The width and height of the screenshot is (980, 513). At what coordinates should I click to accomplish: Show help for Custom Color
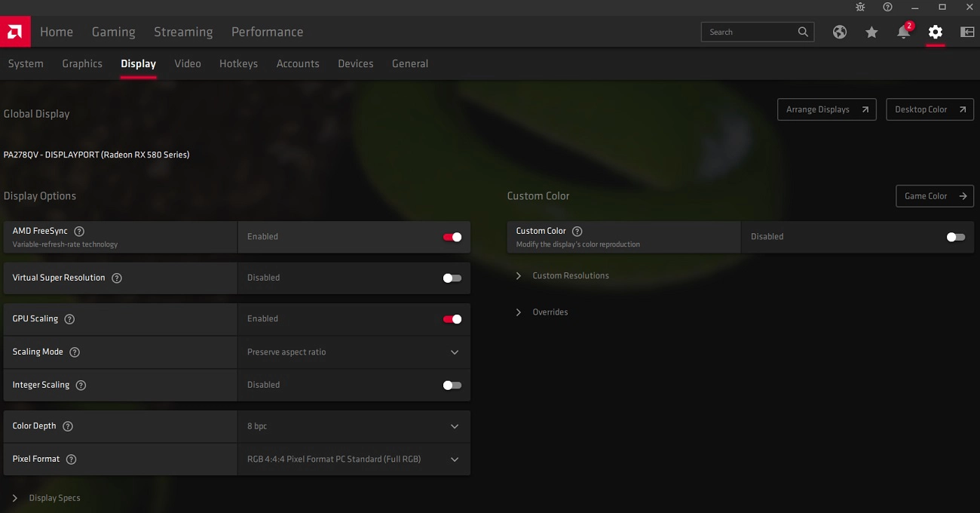[577, 232]
